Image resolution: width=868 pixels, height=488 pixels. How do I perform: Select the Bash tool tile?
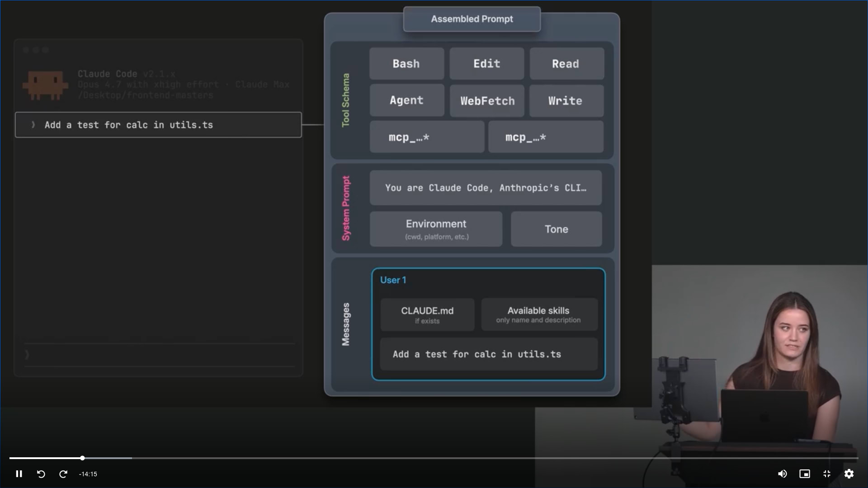coord(406,64)
